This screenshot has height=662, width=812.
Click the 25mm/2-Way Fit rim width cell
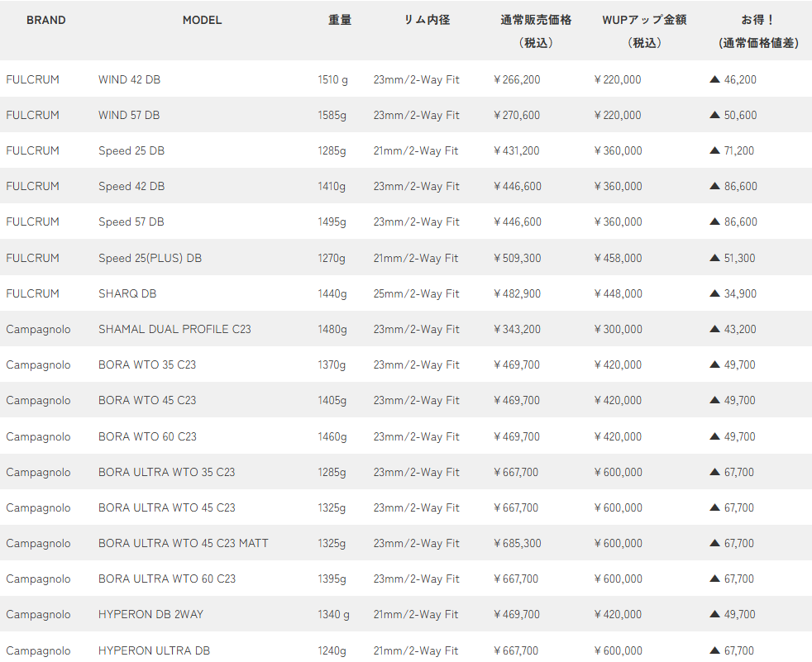click(x=416, y=294)
